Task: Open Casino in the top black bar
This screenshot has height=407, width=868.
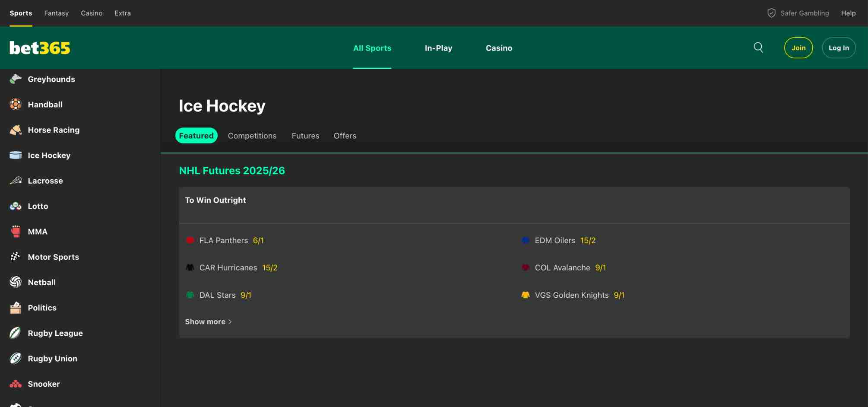Action: point(92,13)
